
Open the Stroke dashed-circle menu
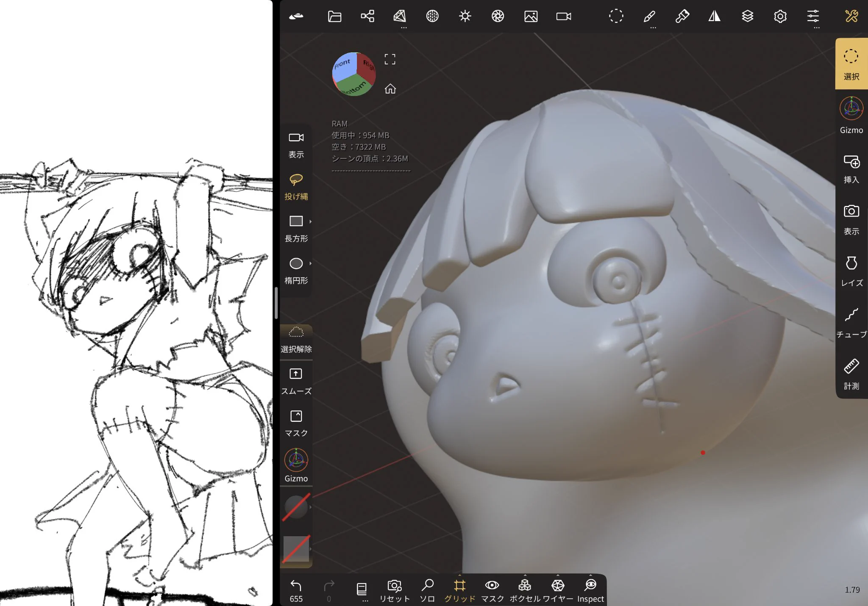click(616, 17)
